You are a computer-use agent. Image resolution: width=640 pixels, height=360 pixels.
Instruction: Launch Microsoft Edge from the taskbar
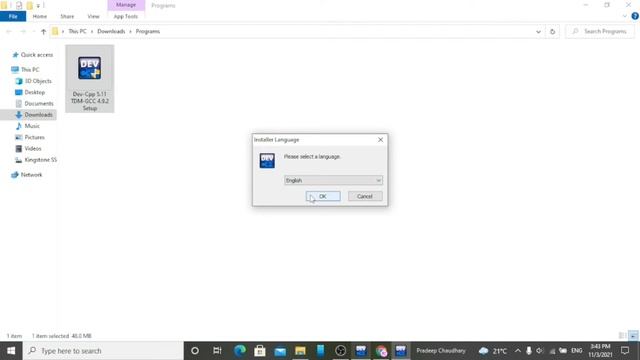click(x=240, y=351)
